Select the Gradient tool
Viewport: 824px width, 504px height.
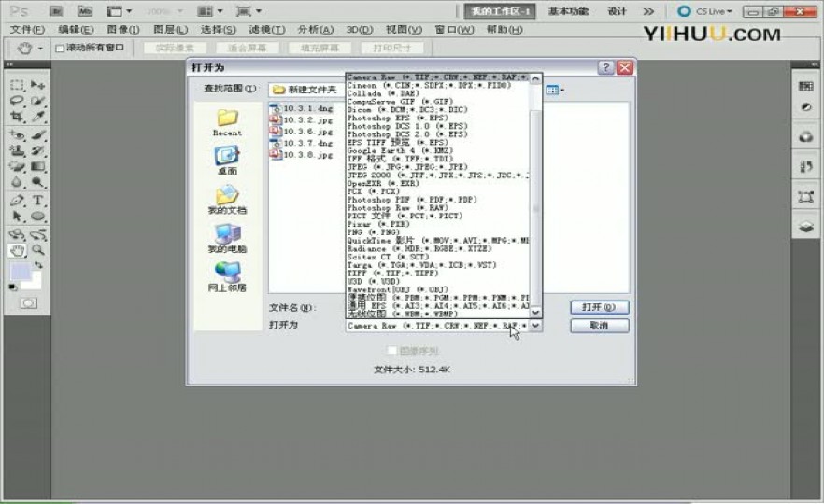(37, 166)
